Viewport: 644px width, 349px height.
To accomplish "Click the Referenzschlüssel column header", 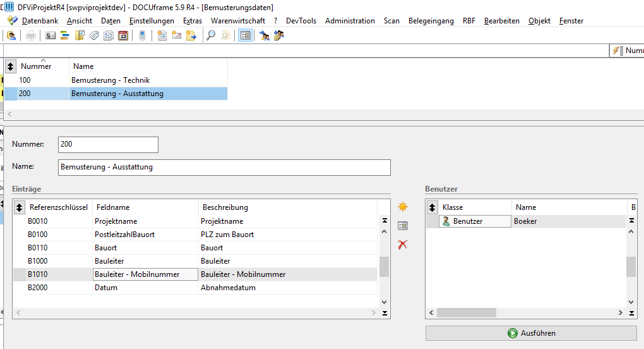I will tap(59, 207).
